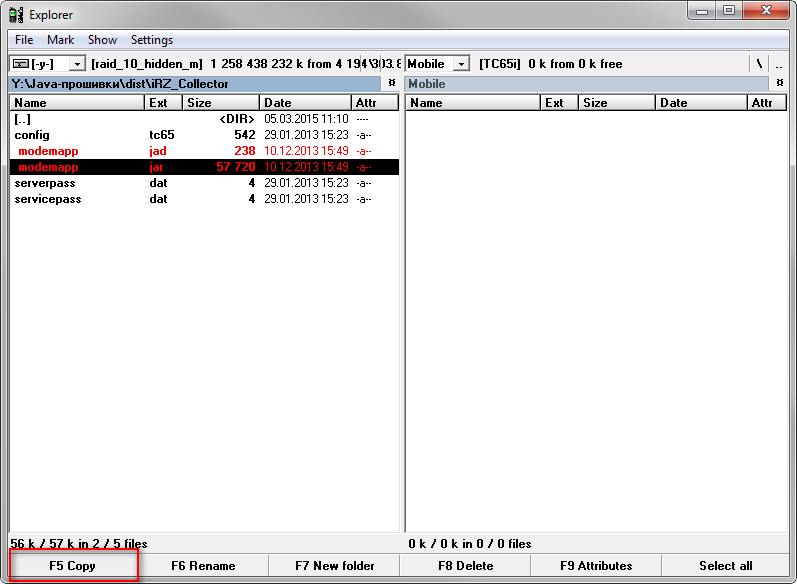Image resolution: width=797 pixels, height=584 pixels.
Task: Click the left panel path history icon
Action: pyautogui.click(x=391, y=84)
